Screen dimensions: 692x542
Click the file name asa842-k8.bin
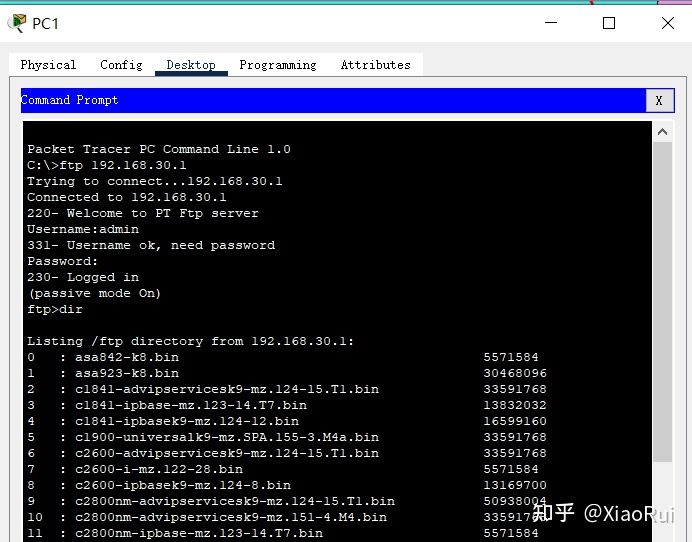click(x=127, y=357)
